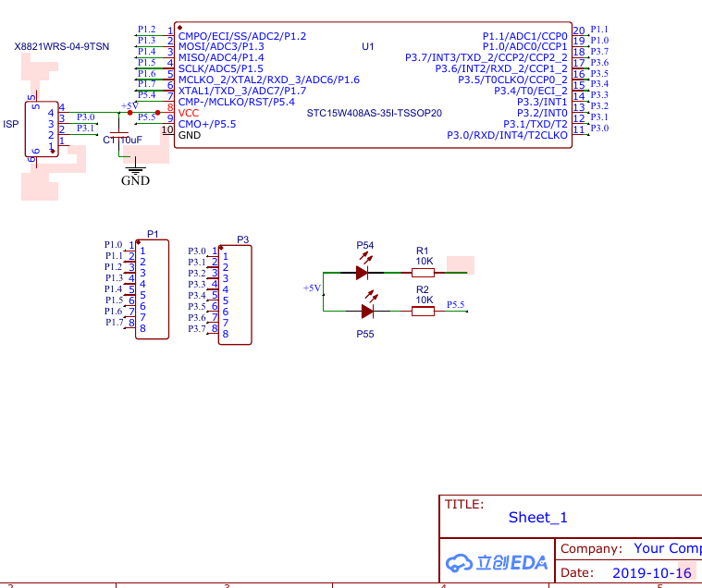Click pin name MOSI/ADC3/P1.3

(x=221, y=46)
